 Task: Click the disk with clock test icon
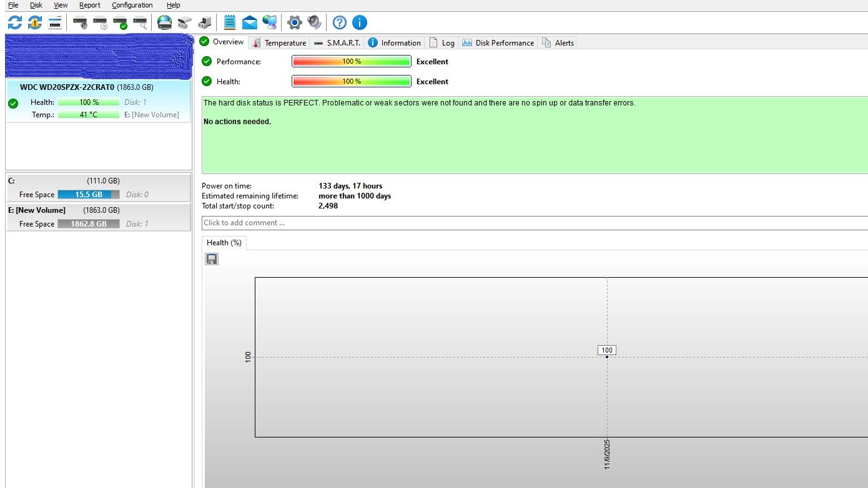tap(100, 23)
